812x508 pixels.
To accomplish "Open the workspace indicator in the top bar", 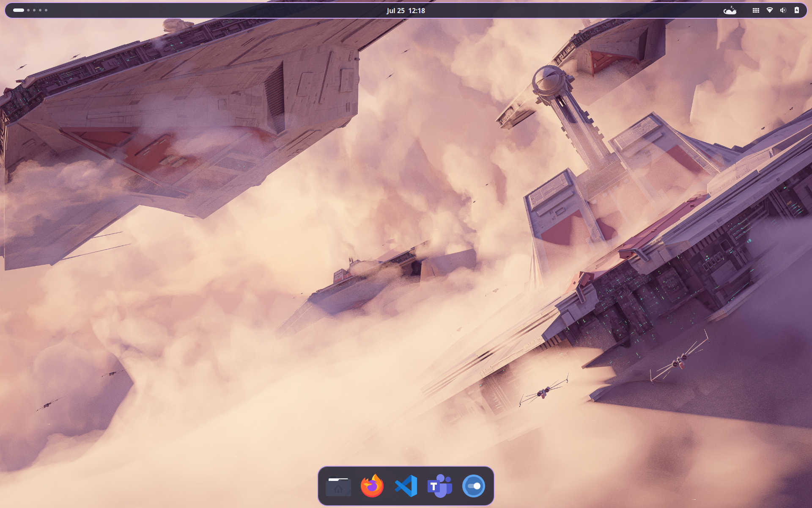I will point(30,10).
